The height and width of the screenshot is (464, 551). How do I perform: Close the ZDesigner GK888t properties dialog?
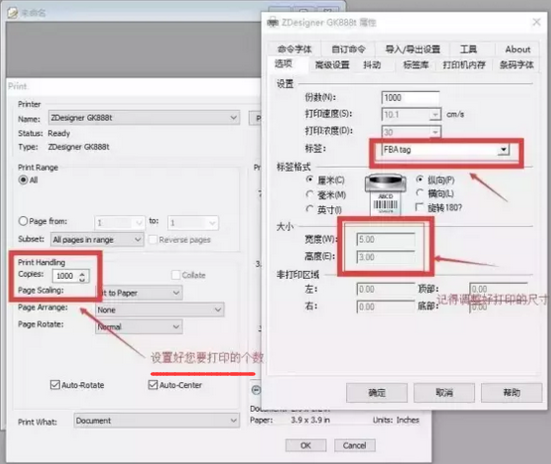pos(536,22)
